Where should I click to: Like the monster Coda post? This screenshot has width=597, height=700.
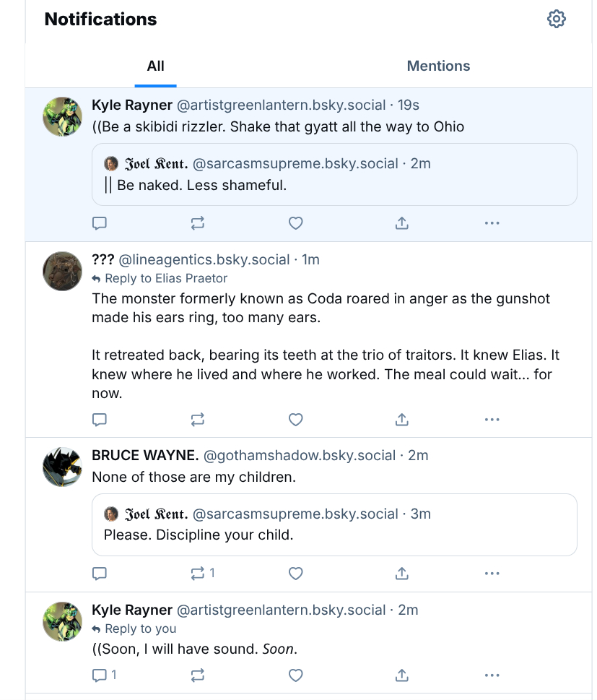(x=295, y=419)
